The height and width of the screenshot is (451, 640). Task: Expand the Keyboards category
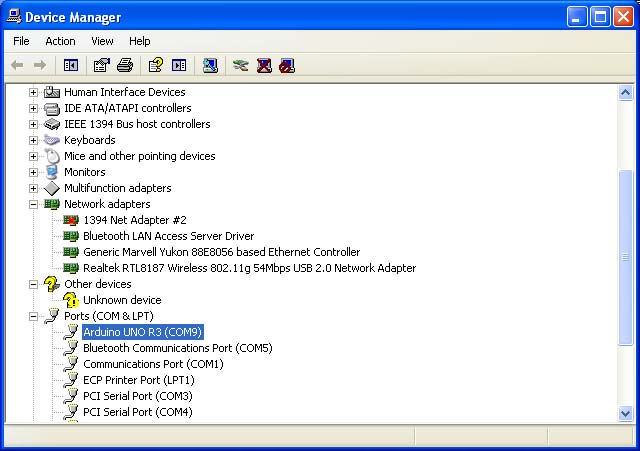(33, 140)
